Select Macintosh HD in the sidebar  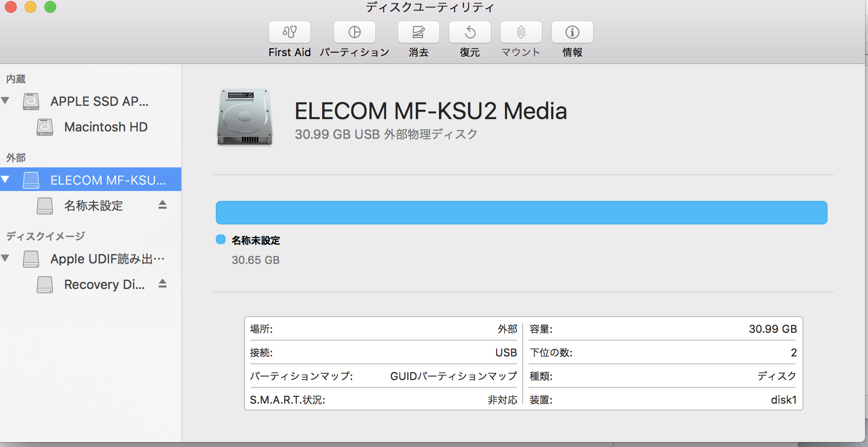(x=105, y=127)
